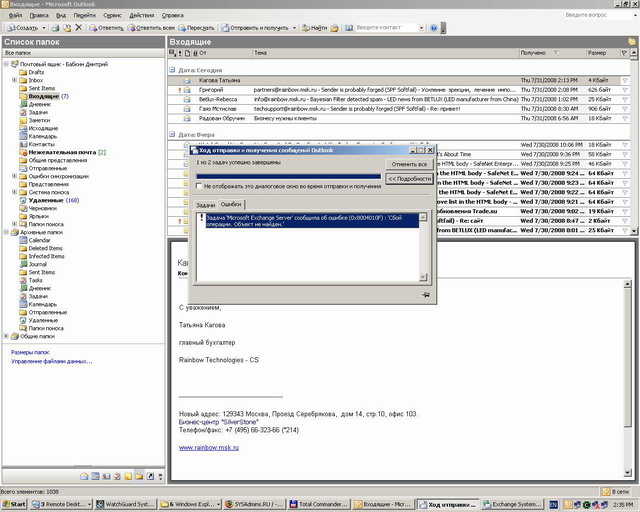Click the 'Введите контакт' search field
Screen dimensions: 640x512
[387, 28]
